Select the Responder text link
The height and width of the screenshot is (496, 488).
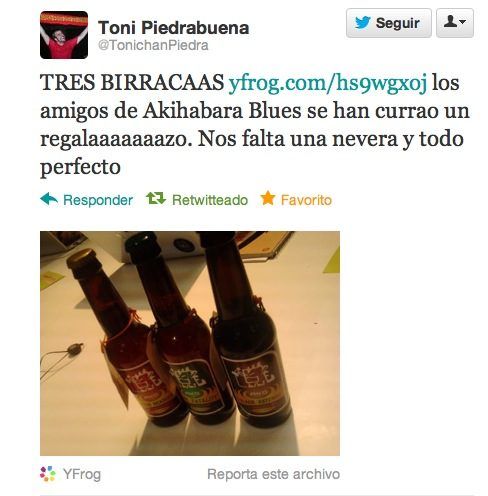pos(98,200)
